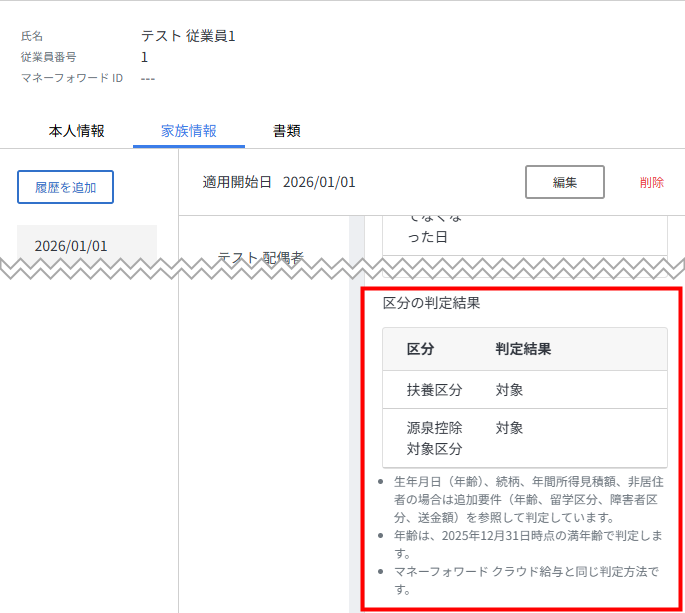This screenshot has width=685, height=613.
Task: Click the 区分 column header
Action: pos(419,350)
